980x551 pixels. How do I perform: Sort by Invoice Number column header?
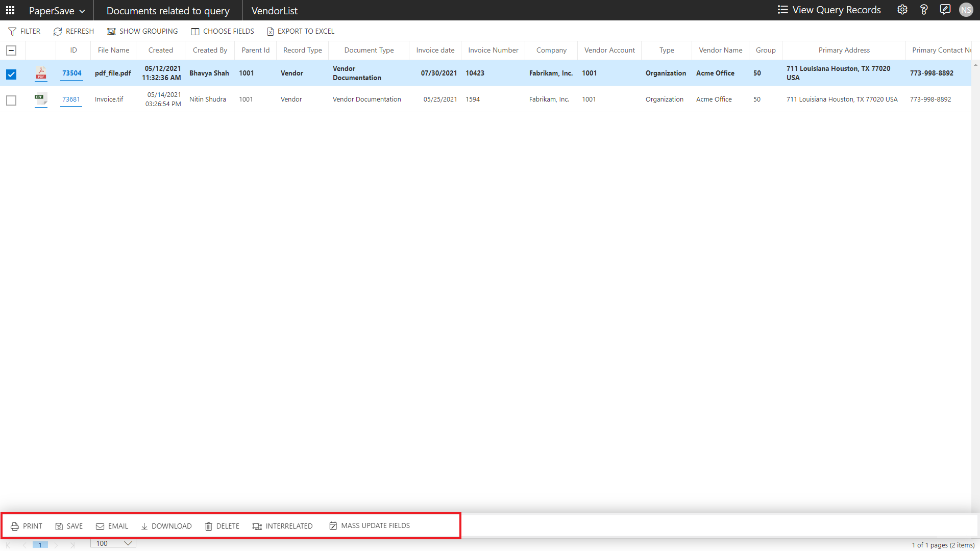[493, 51]
